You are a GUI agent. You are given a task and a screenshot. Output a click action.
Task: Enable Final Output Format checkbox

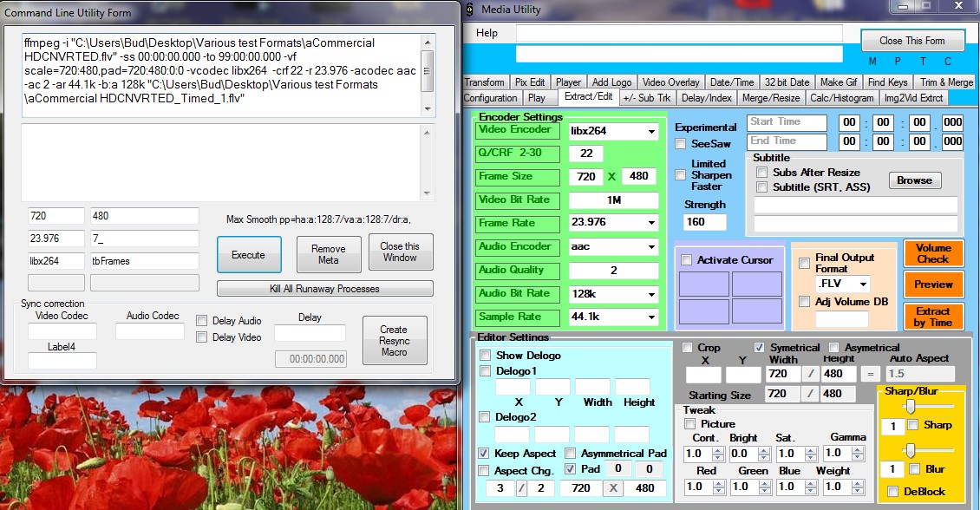point(804,263)
